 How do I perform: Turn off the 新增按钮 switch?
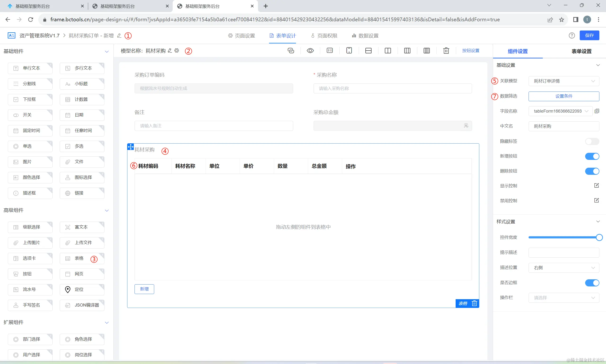592,156
